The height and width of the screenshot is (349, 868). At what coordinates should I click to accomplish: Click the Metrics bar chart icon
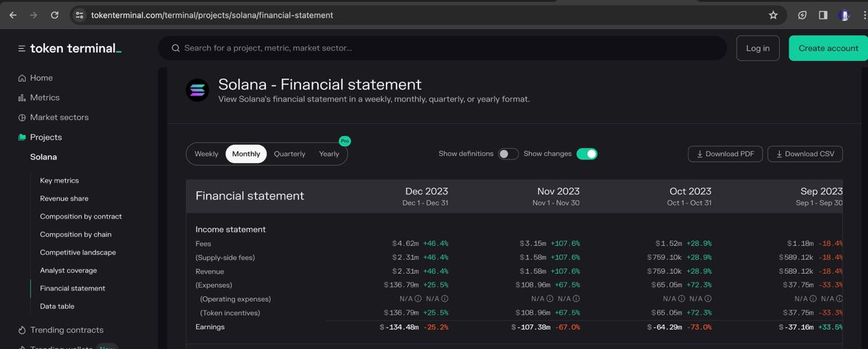point(22,98)
